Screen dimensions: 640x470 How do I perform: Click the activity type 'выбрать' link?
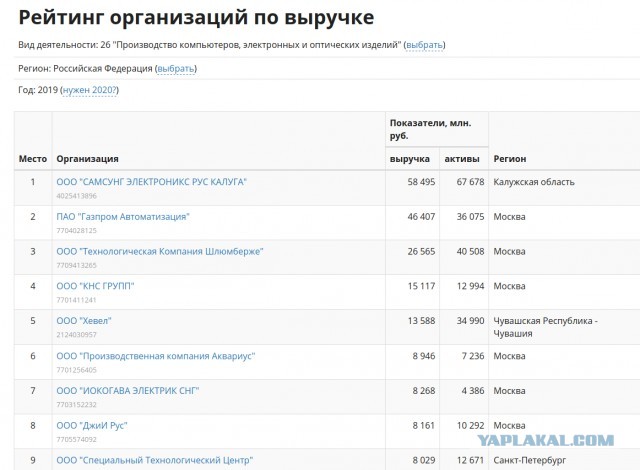(x=424, y=45)
